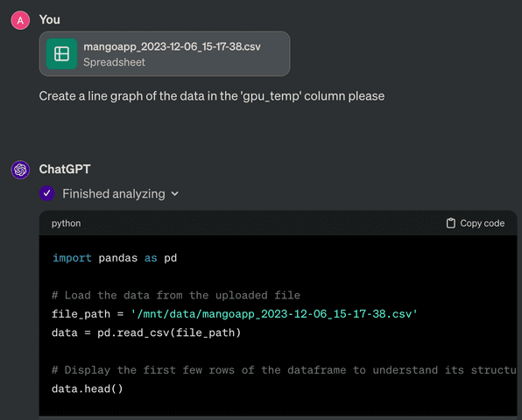Open the green spreadsheet file icon
This screenshot has height=420, width=522.
pos(61,54)
